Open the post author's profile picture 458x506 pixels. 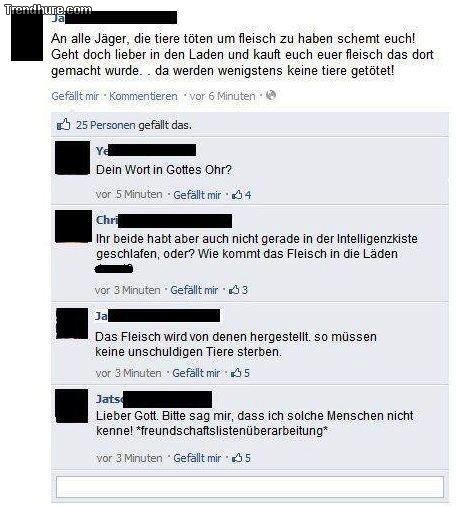pos(27,37)
